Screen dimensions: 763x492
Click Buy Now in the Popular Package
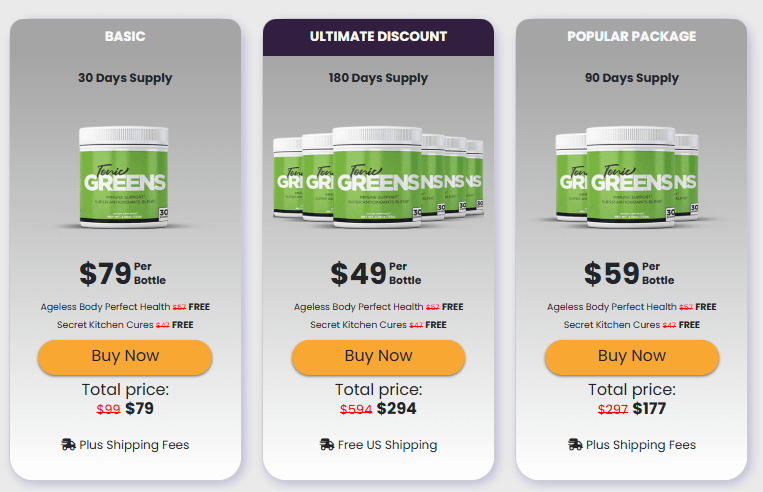coord(632,357)
